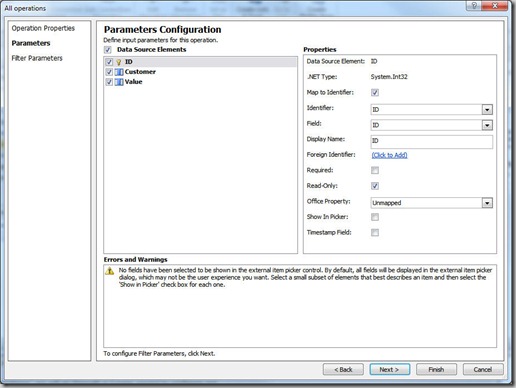The height and width of the screenshot is (388, 516).
Task: Click inside the Display Name input field
Action: point(432,141)
